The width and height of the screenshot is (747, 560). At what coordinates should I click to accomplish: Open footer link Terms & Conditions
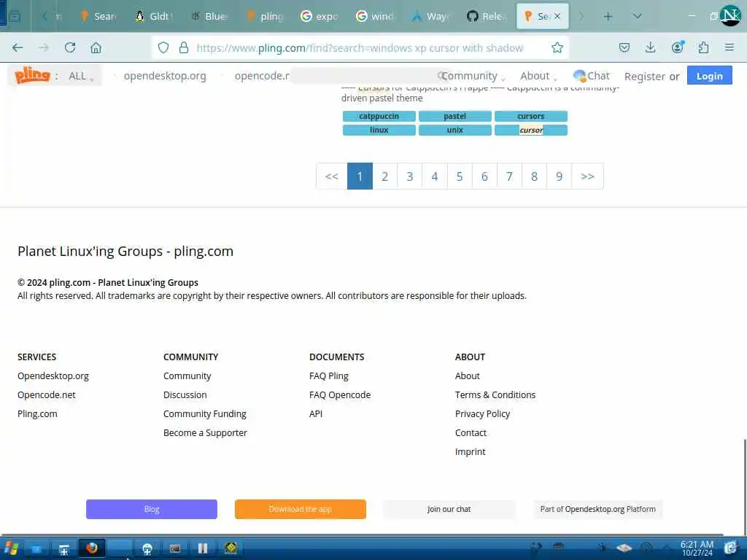tap(495, 394)
